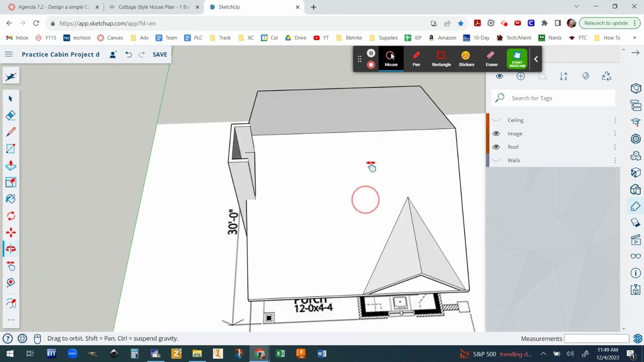
Task: Open the Instructor graduation cap panel
Action: [x=635, y=122]
